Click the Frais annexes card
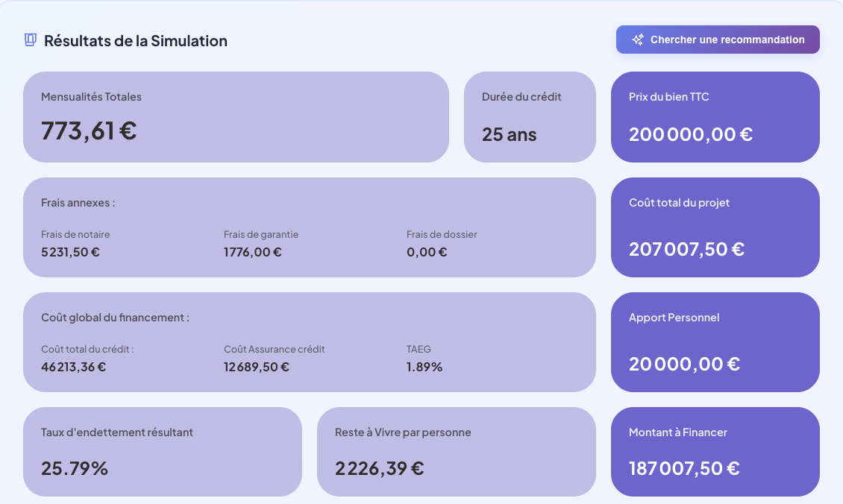The height and width of the screenshot is (504, 843). (310, 227)
